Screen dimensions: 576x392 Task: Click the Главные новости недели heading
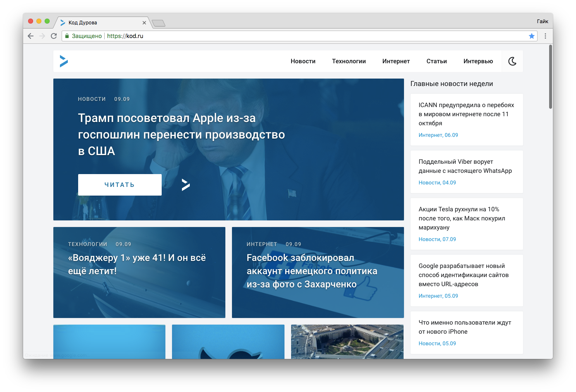click(x=452, y=84)
